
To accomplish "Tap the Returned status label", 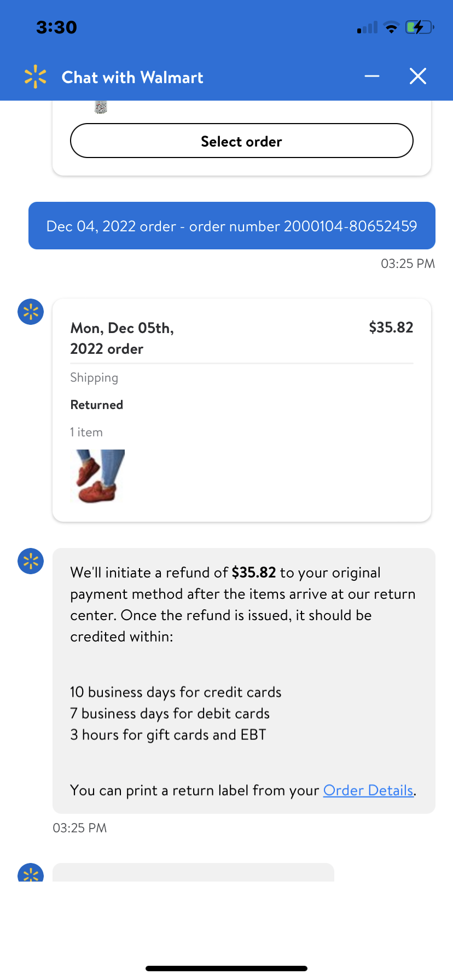I will [x=97, y=405].
